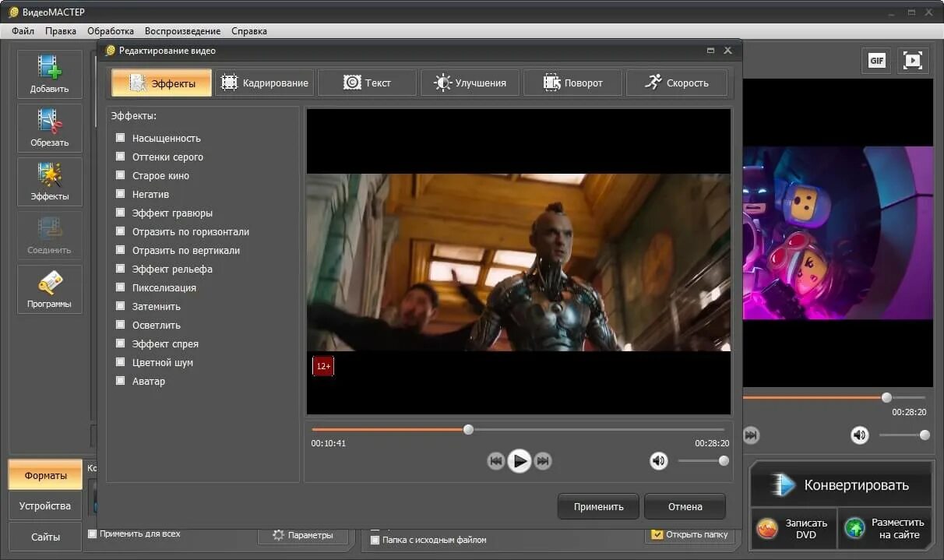Click the Применить button
The width and height of the screenshot is (944, 560).
598,506
